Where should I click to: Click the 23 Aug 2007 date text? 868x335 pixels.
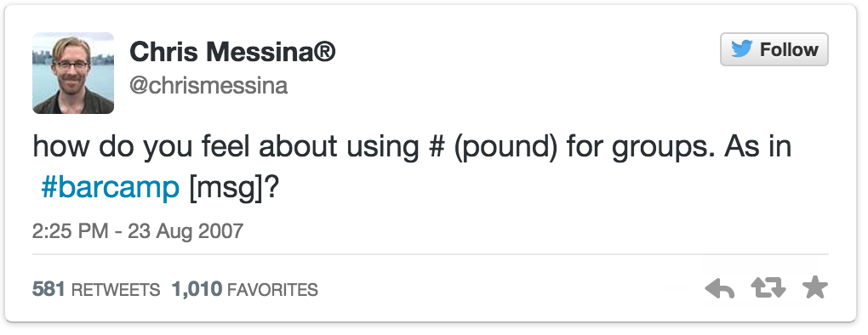click(186, 230)
